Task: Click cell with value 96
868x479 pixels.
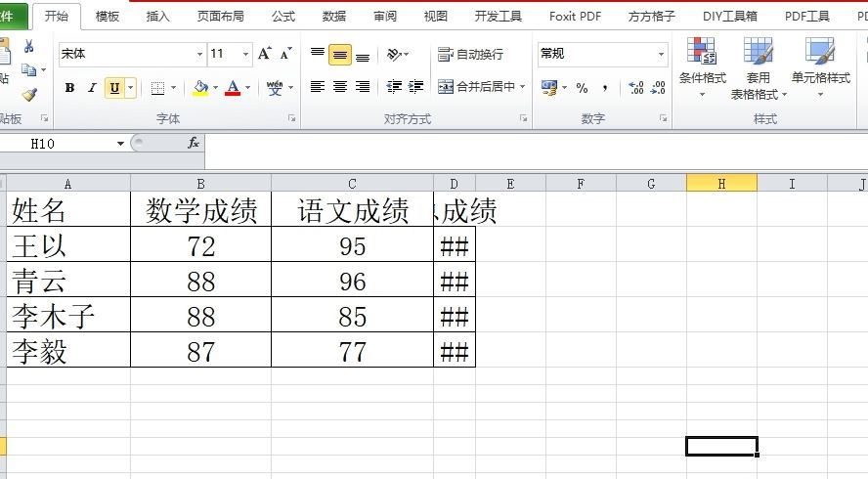Action: pyautogui.click(x=352, y=280)
